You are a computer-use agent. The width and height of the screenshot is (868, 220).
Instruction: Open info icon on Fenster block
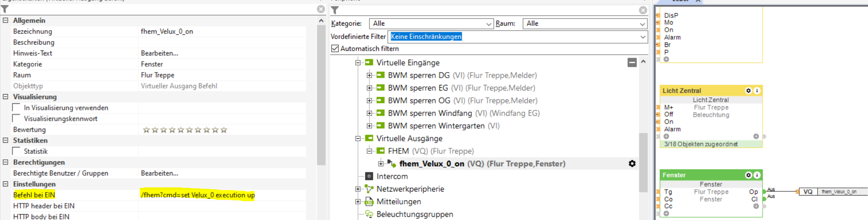[x=757, y=175]
